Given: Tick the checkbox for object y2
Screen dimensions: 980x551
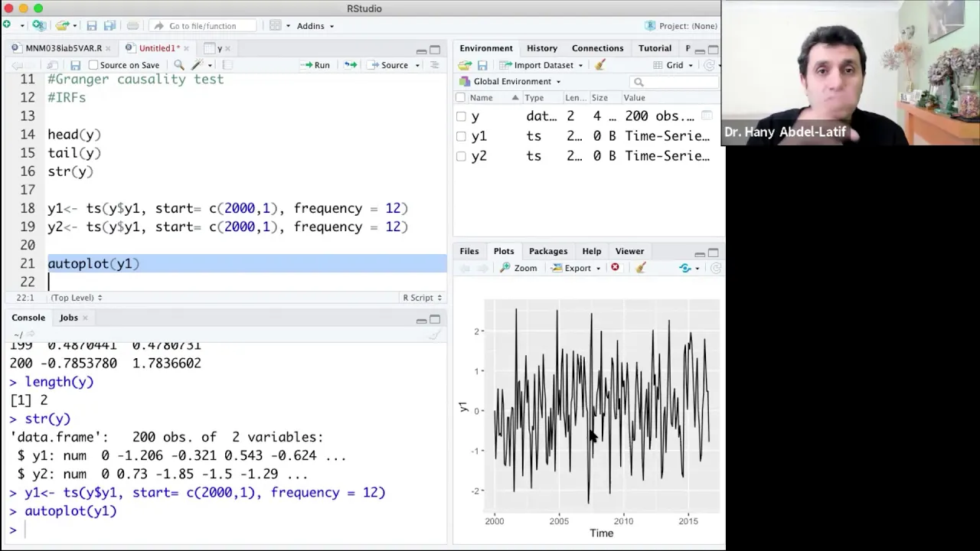Looking at the screenshot, I should coord(461,156).
